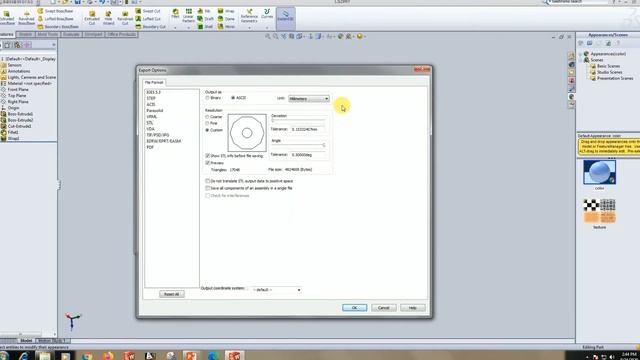Select the ASCII output radio button
The height and width of the screenshot is (360, 640).
pos(233,98)
